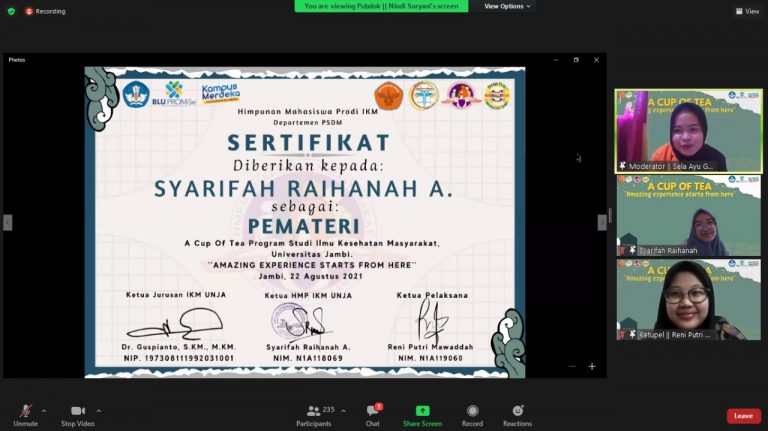Click the Recording indicator
Screen dimensions: 768x431
pyautogui.click(x=46, y=11)
